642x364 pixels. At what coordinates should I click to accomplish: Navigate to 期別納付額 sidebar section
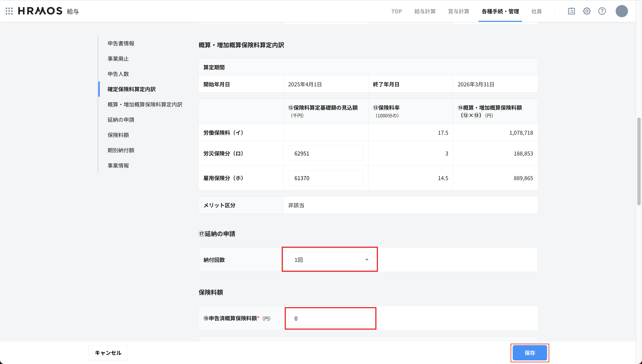pos(121,150)
